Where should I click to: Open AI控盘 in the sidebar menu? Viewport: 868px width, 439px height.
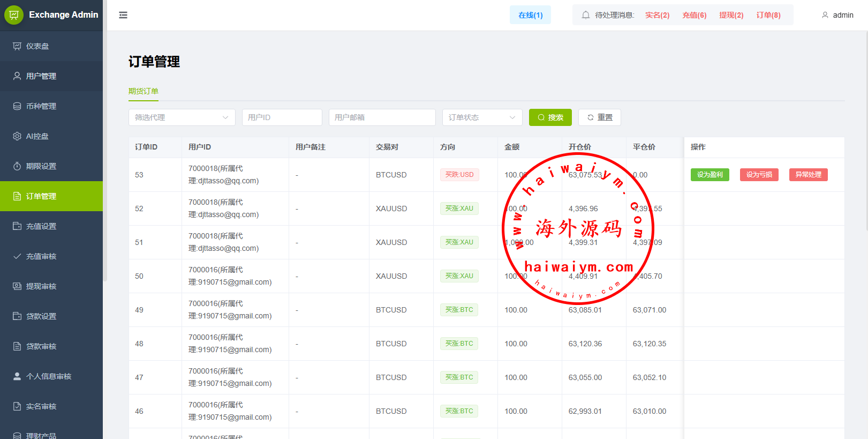51,136
